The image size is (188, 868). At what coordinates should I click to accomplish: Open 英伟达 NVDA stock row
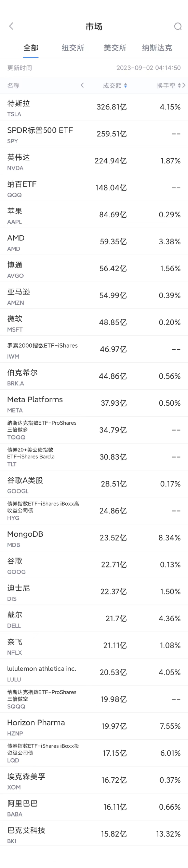(x=94, y=161)
